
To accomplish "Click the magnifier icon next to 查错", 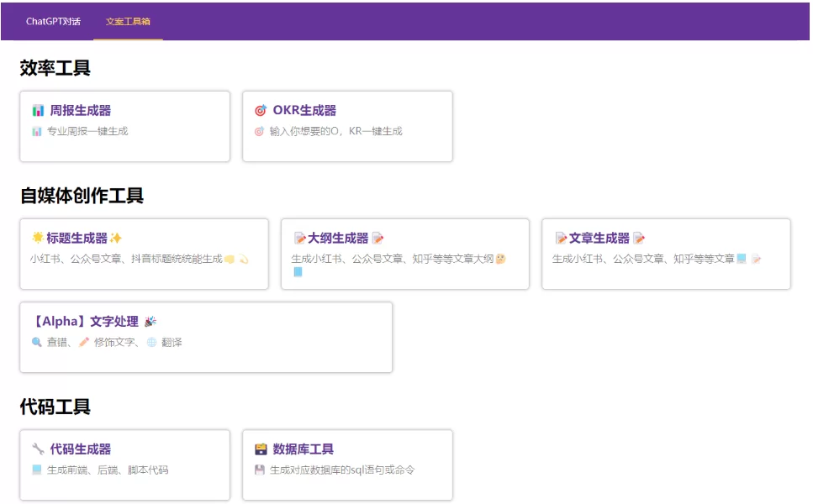I will coord(37,343).
